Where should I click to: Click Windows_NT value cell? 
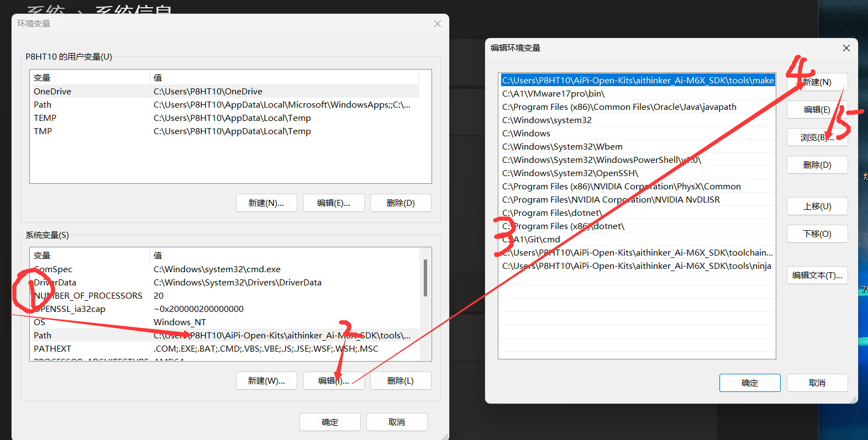tap(180, 322)
